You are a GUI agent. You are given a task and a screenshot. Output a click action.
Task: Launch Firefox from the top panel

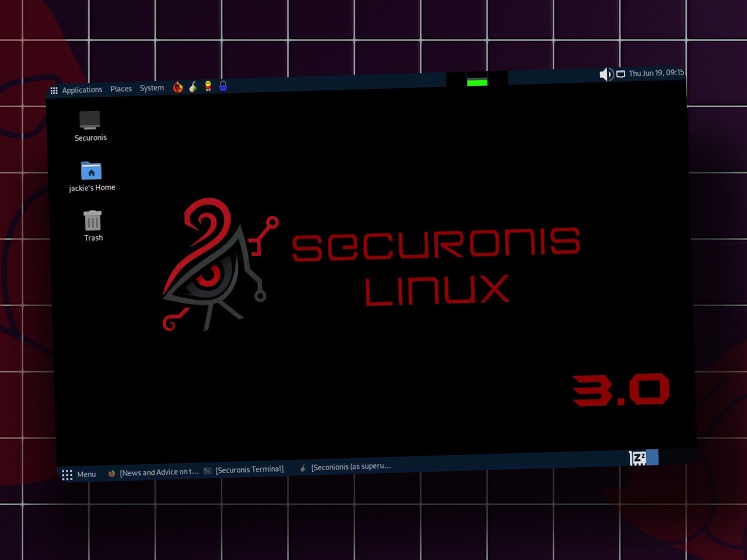click(x=178, y=86)
